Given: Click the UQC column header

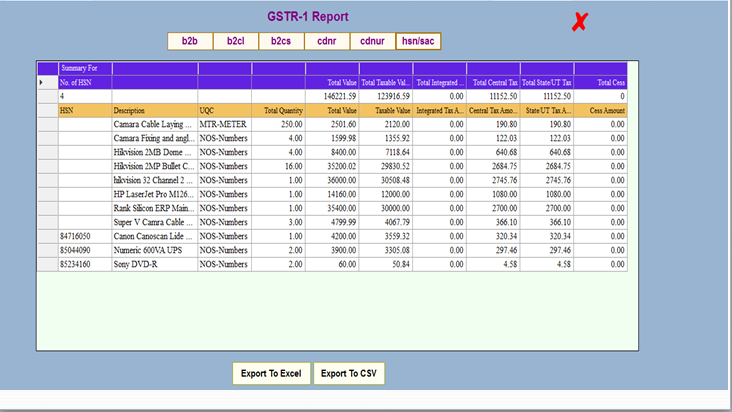Looking at the screenshot, I should coord(225,111).
